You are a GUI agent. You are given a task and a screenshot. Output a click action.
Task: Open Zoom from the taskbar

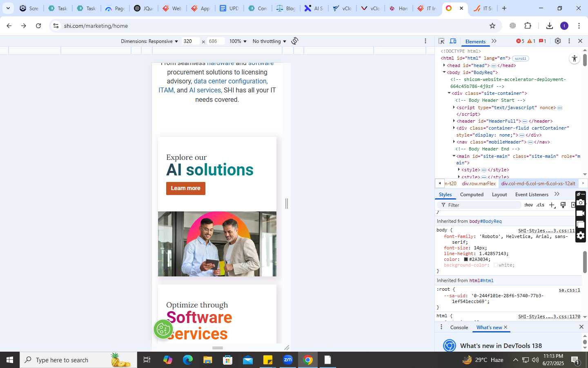pos(288,360)
